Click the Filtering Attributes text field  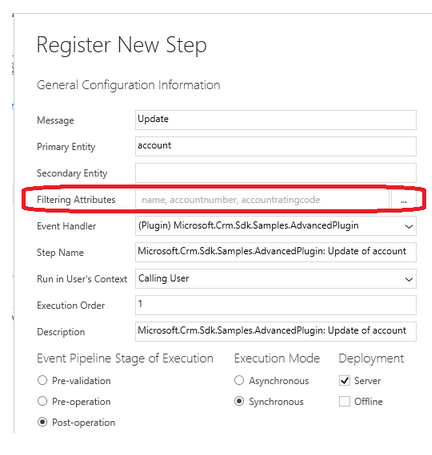(262, 200)
